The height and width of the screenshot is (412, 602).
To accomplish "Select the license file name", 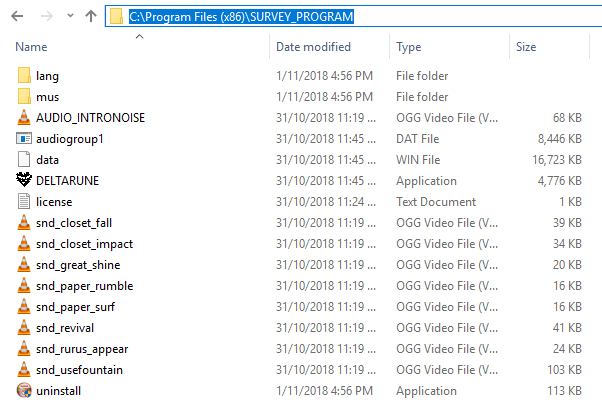I will point(54,202).
